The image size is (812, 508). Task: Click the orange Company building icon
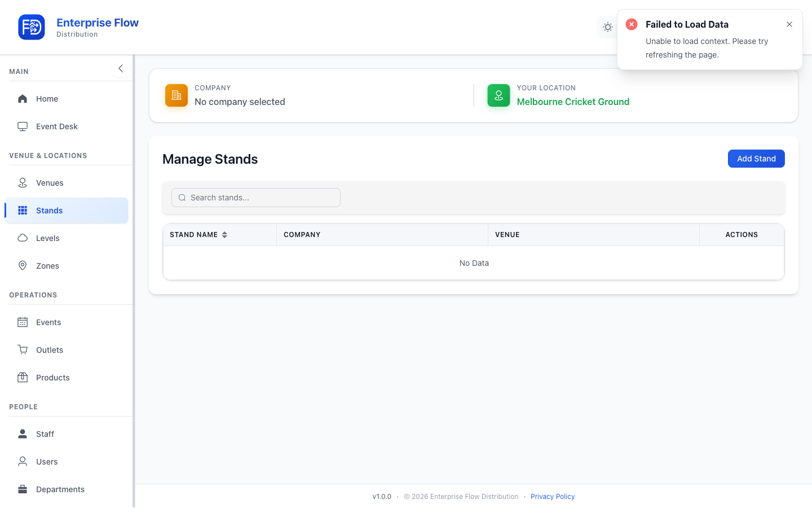[176, 95]
